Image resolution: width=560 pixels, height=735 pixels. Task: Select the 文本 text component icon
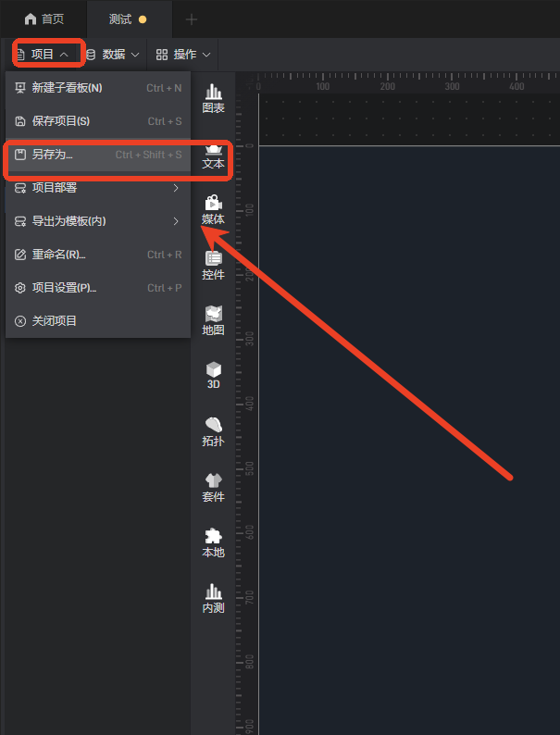coord(213,157)
